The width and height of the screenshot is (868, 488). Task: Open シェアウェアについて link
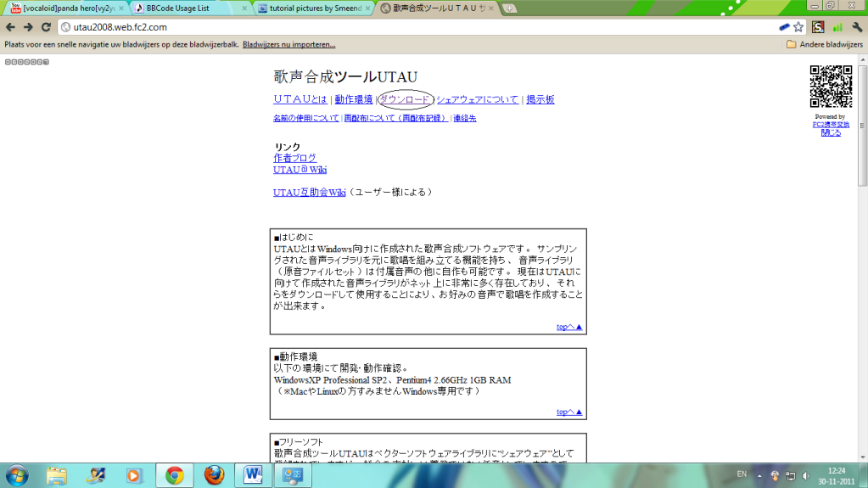click(x=477, y=99)
